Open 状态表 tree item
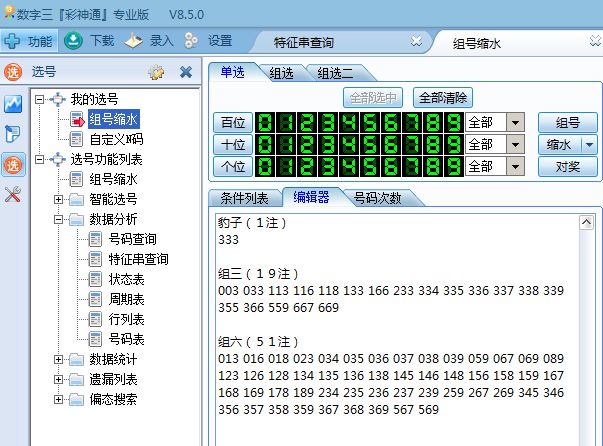 (x=127, y=279)
